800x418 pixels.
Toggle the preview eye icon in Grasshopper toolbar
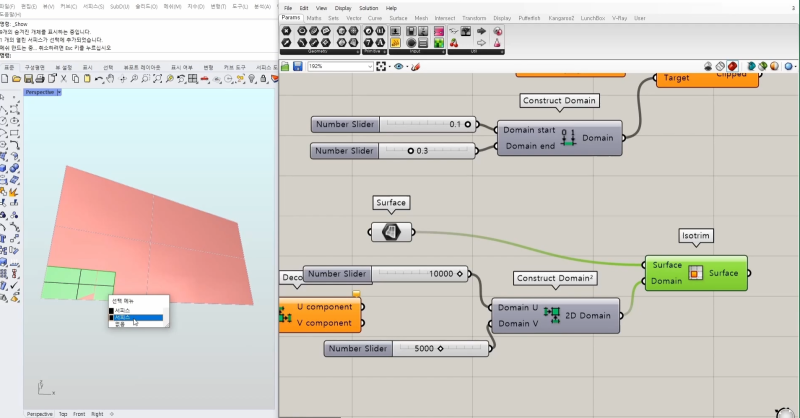click(398, 66)
